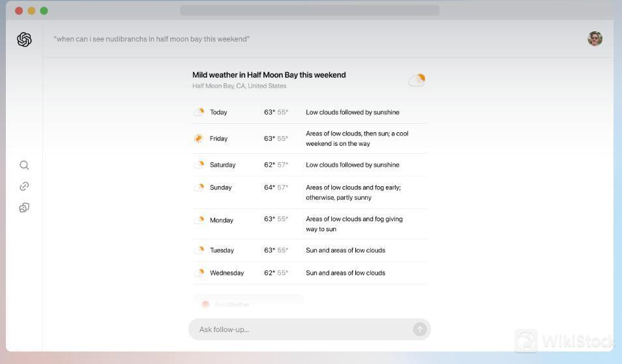Viewport: 622px width, 364px height.
Task: Click the large partly cloudy icon beside the title
Action: (417, 80)
